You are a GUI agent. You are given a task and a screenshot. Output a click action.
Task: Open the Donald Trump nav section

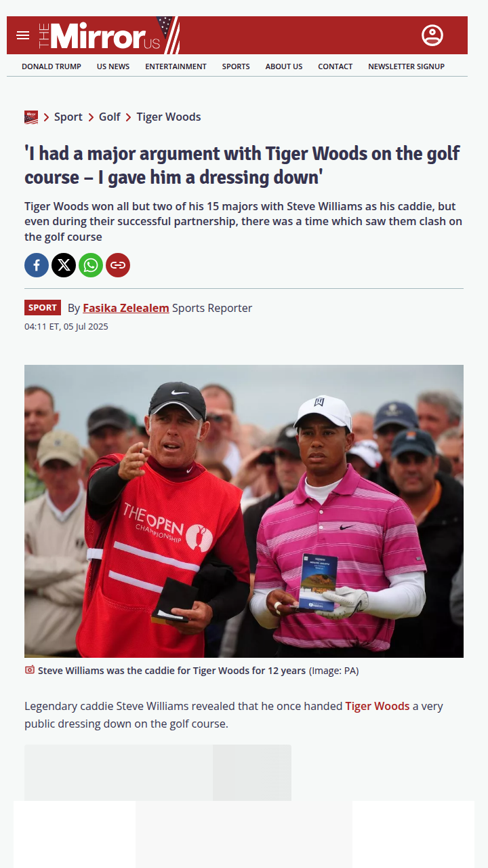(x=52, y=66)
